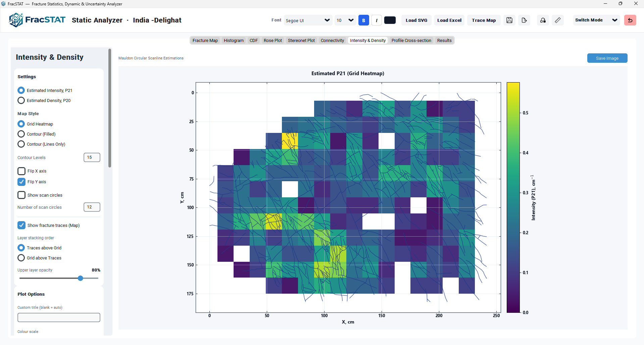Click the save project icon
This screenshot has width=644, height=345.
point(509,20)
